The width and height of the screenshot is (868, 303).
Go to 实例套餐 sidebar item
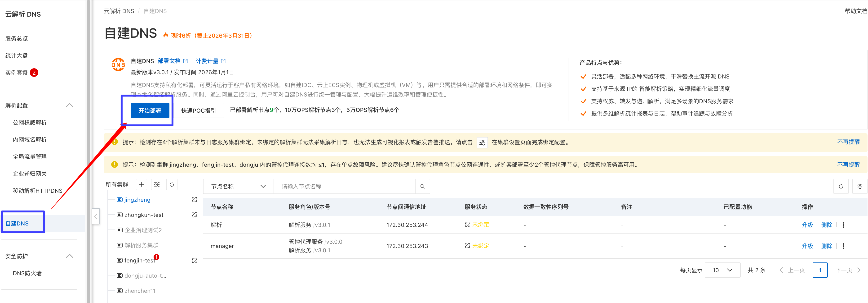pos(17,73)
